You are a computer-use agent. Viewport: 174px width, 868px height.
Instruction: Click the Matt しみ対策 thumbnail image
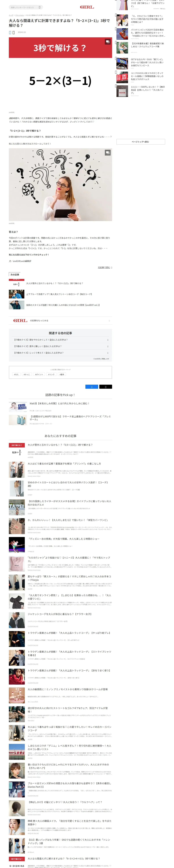pos(18,407)
